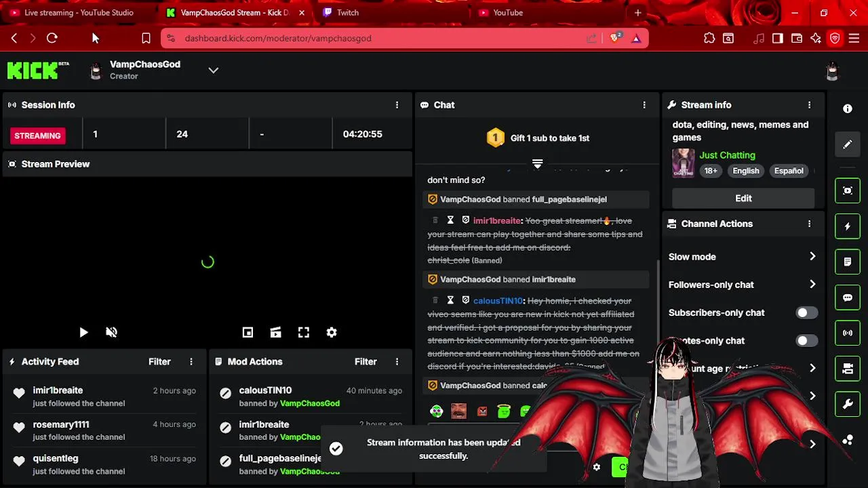Toggle the broadcast session info widget icon
868x488 pixels.
point(848,333)
